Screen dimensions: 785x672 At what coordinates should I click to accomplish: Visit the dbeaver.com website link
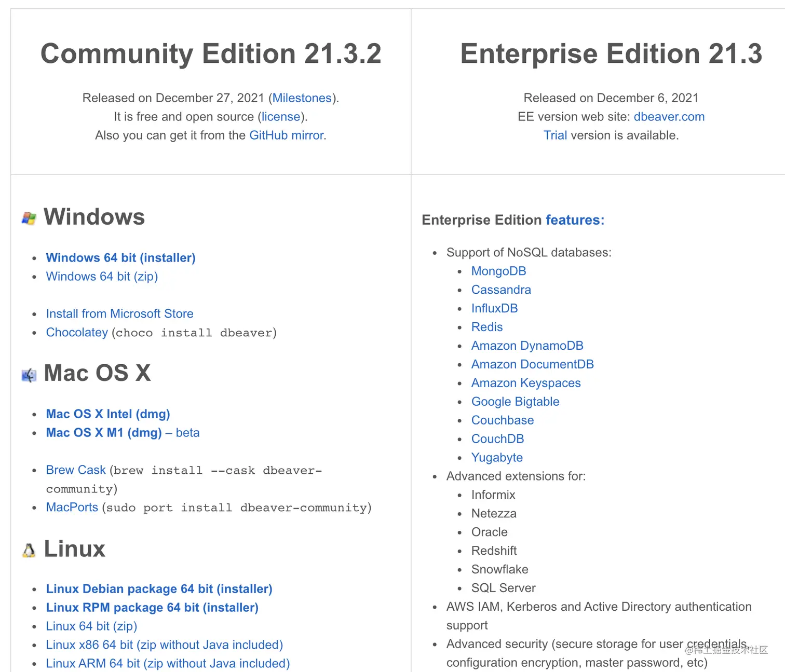tap(669, 117)
